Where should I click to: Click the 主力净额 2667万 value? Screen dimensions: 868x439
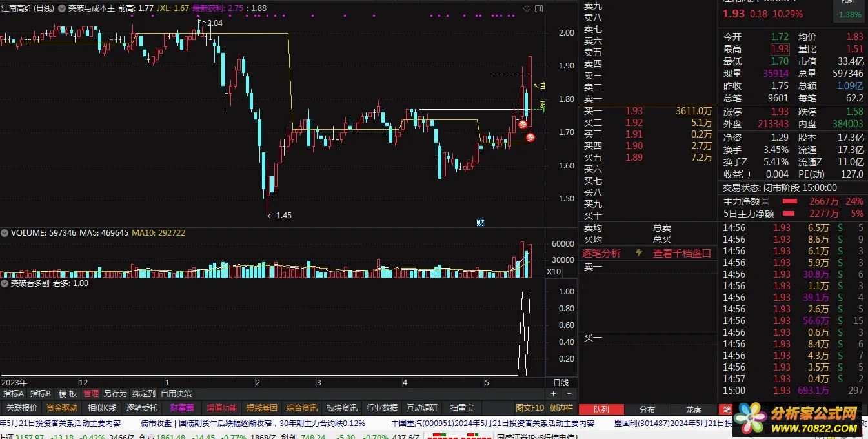pyautogui.click(x=824, y=201)
